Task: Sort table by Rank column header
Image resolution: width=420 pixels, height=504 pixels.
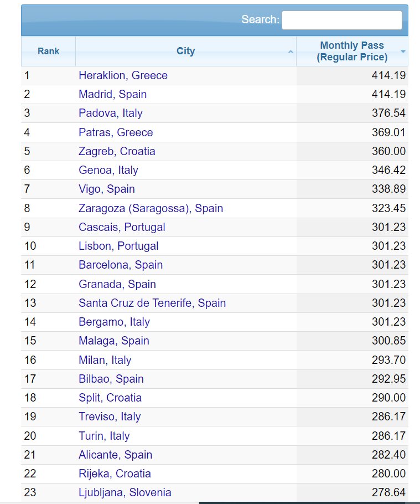Action: 49,51
